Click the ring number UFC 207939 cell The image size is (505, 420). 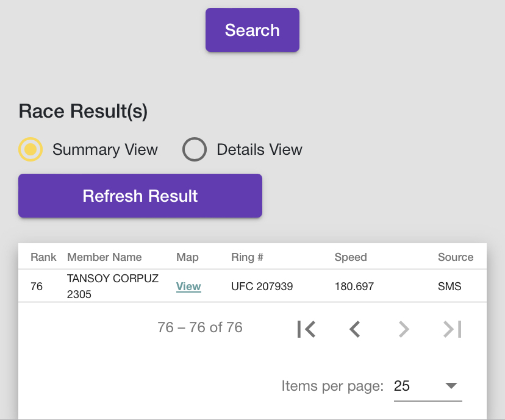click(262, 286)
